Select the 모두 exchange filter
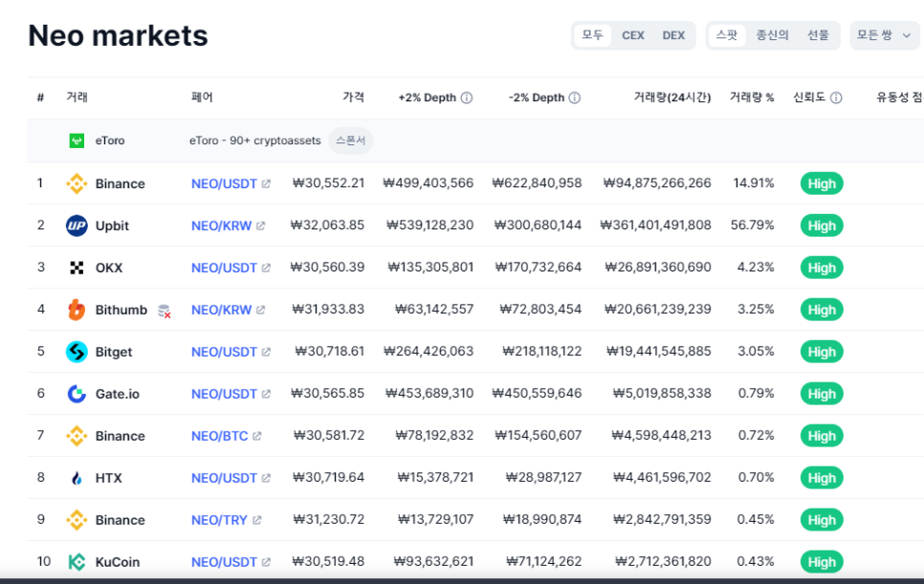The image size is (924, 584). [x=593, y=35]
